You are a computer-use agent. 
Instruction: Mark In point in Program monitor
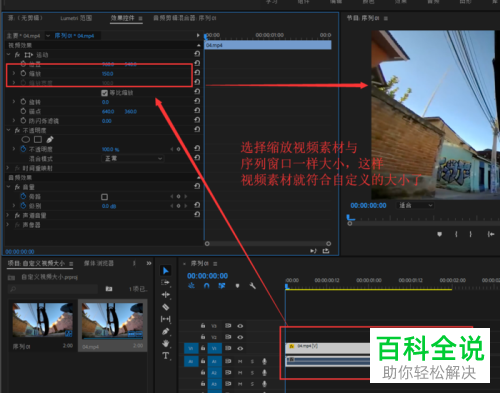[456, 234]
